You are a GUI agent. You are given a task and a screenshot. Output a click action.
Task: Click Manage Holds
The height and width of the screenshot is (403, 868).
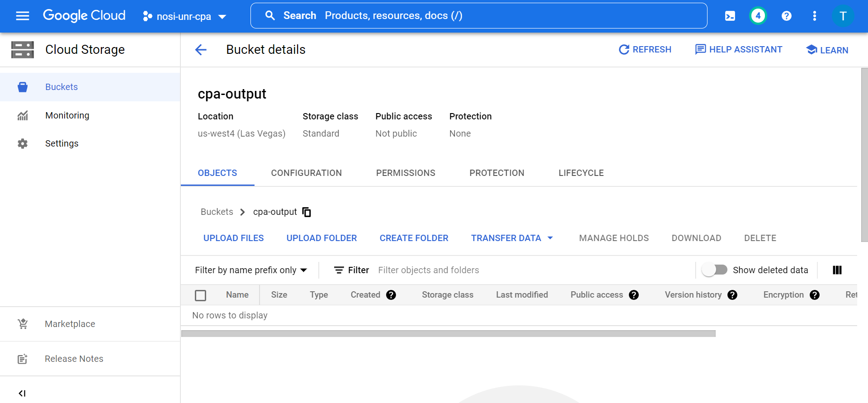pos(614,238)
